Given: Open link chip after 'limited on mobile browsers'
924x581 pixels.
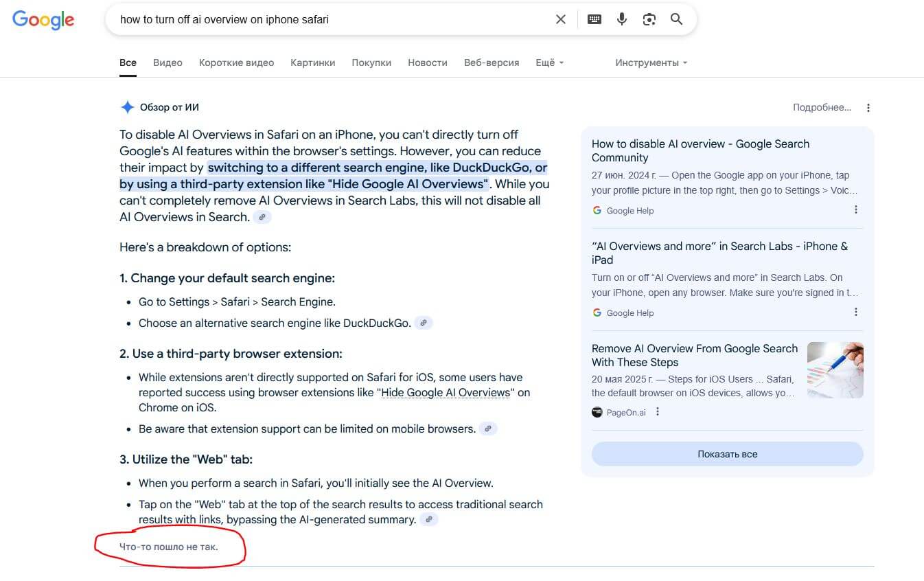Looking at the screenshot, I should coord(488,429).
